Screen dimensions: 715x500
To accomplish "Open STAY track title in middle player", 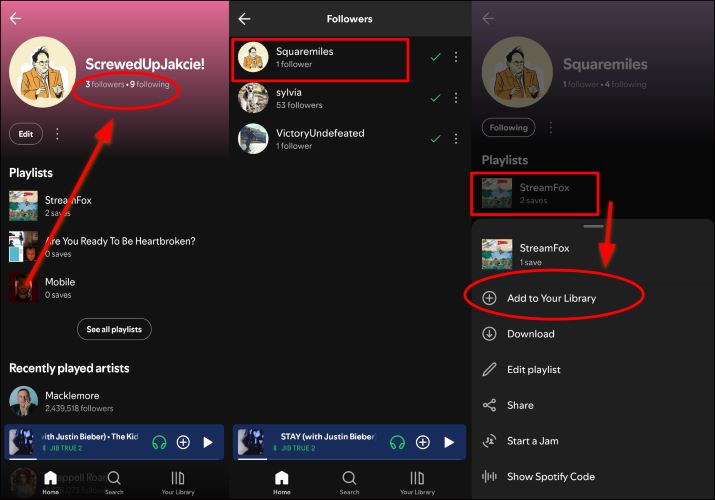I will pyautogui.click(x=328, y=436).
